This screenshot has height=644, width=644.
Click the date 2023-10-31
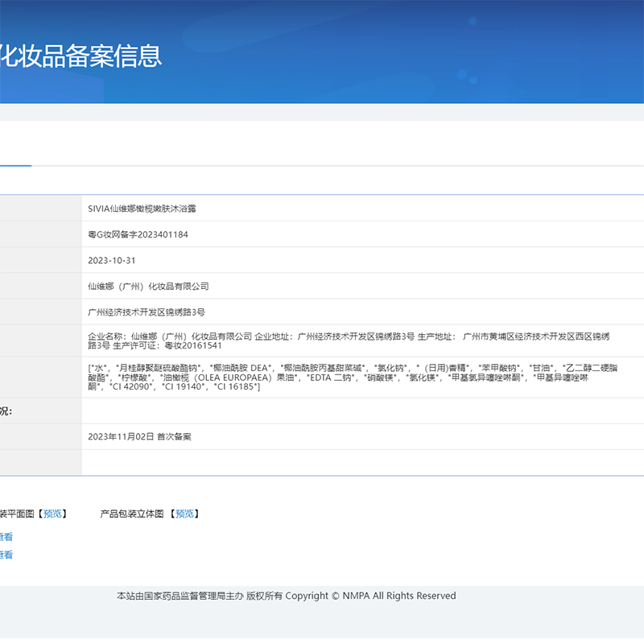112,260
